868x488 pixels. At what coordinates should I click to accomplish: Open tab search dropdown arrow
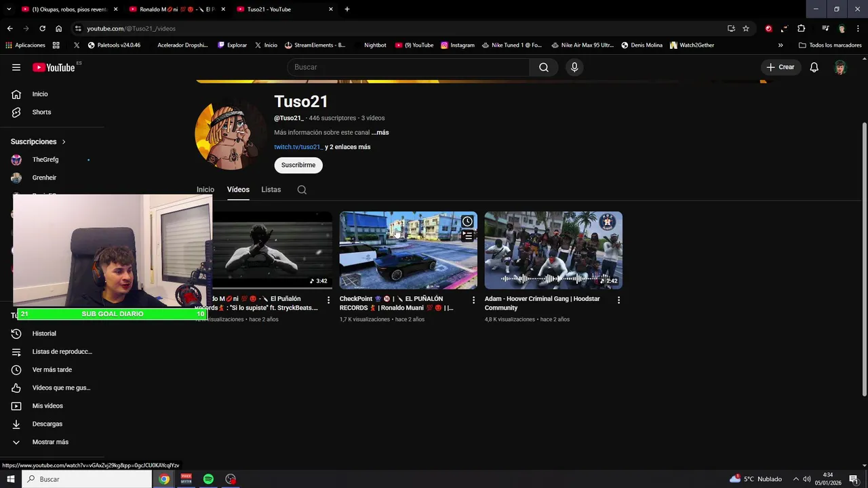coord(9,9)
